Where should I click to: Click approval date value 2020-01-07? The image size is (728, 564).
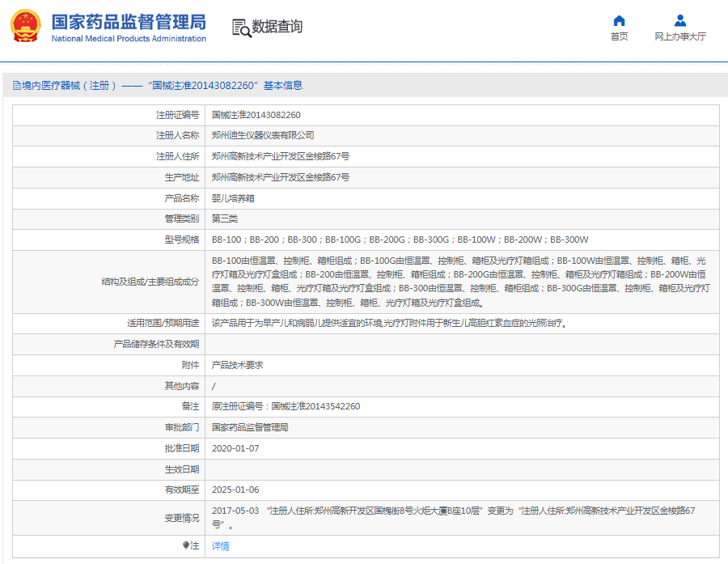click(235, 448)
